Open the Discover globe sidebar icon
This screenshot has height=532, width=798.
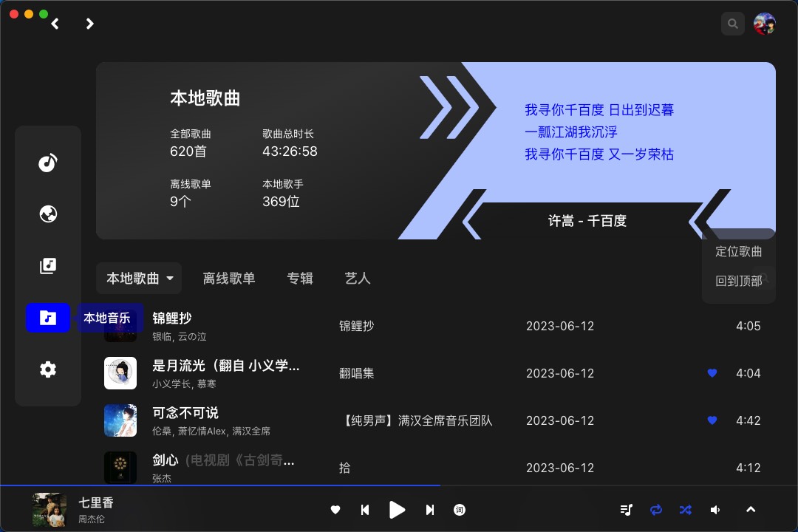[48, 214]
